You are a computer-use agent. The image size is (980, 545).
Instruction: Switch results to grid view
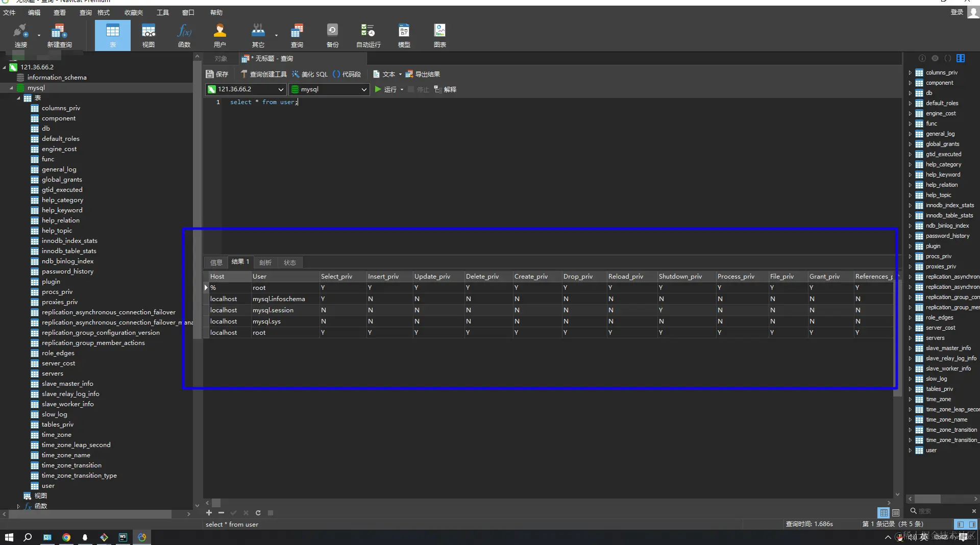pos(884,512)
